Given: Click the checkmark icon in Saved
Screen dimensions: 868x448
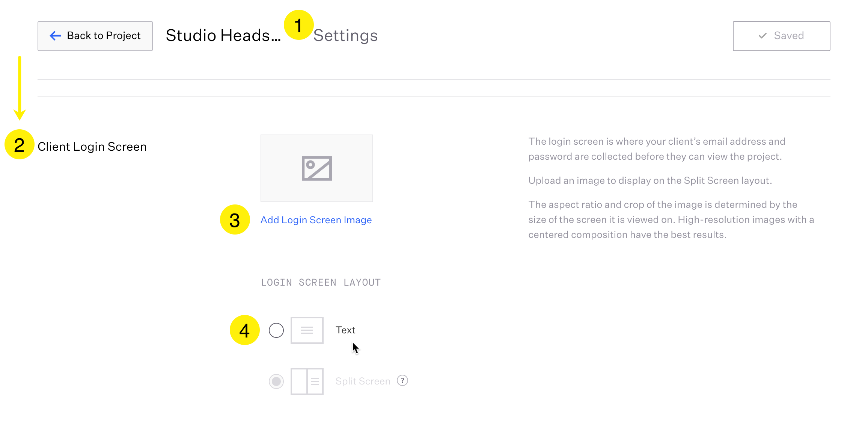Looking at the screenshot, I should (763, 36).
